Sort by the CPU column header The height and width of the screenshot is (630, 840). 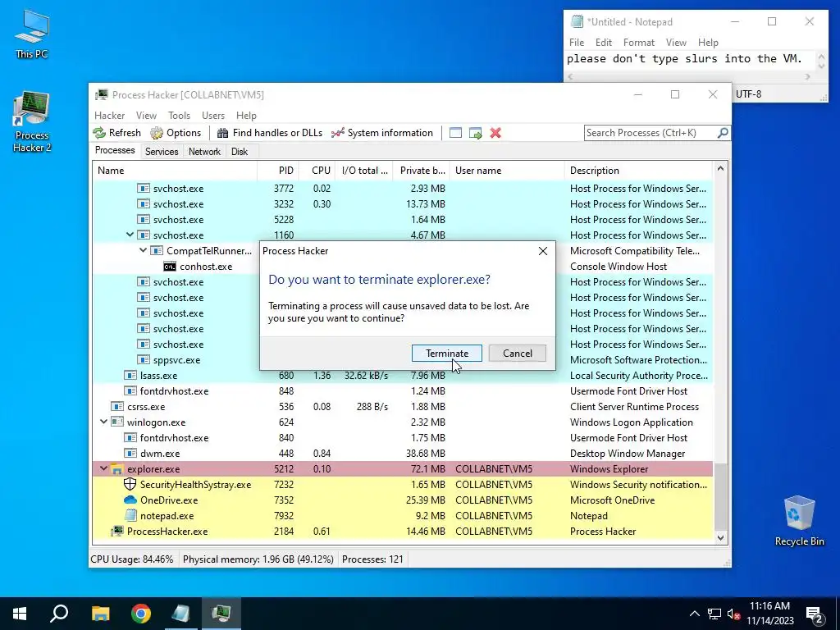317,171
